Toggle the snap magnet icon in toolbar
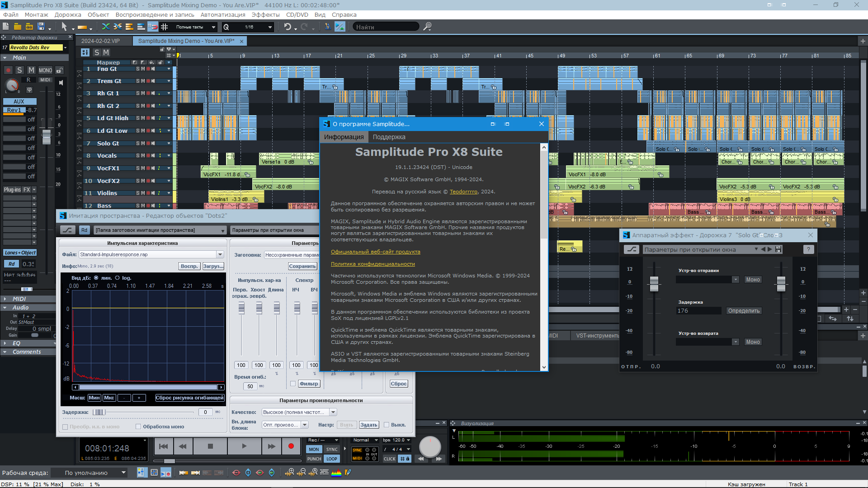Viewport: 868px width, 488px height. point(153,27)
